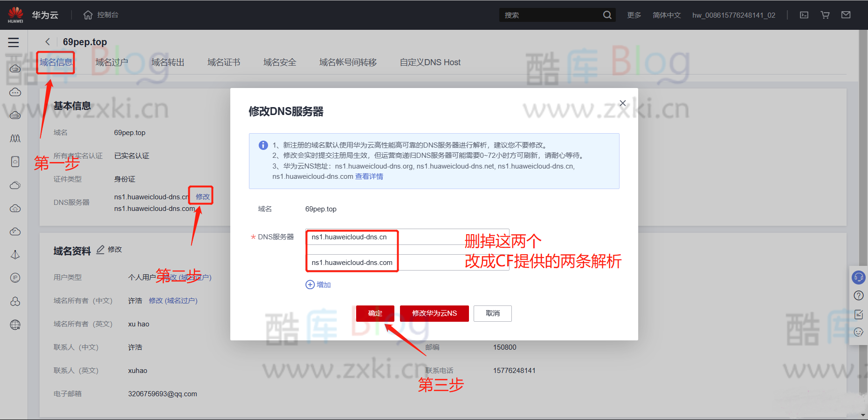Click the 确定 button in the dialog
The height and width of the screenshot is (420, 868).
[x=375, y=313]
